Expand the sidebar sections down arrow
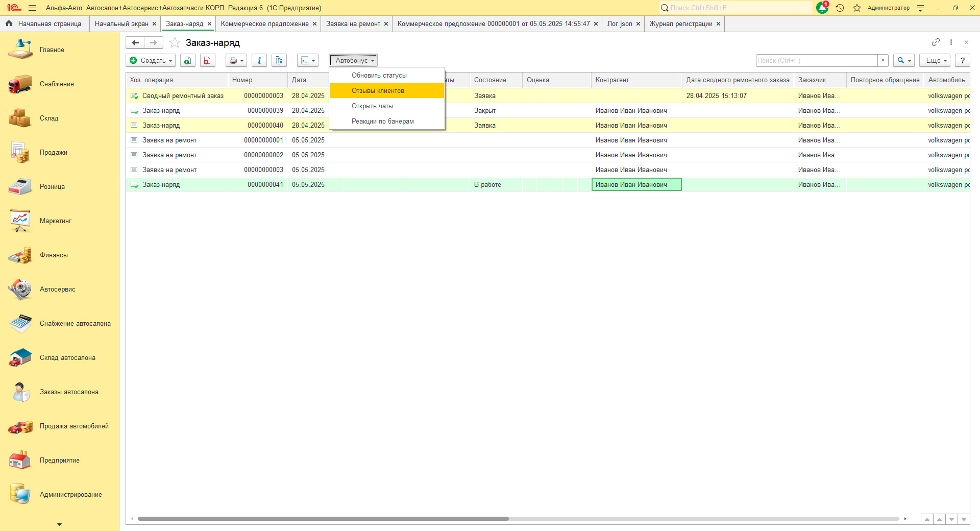Image resolution: width=980 pixels, height=531 pixels. pos(59,524)
